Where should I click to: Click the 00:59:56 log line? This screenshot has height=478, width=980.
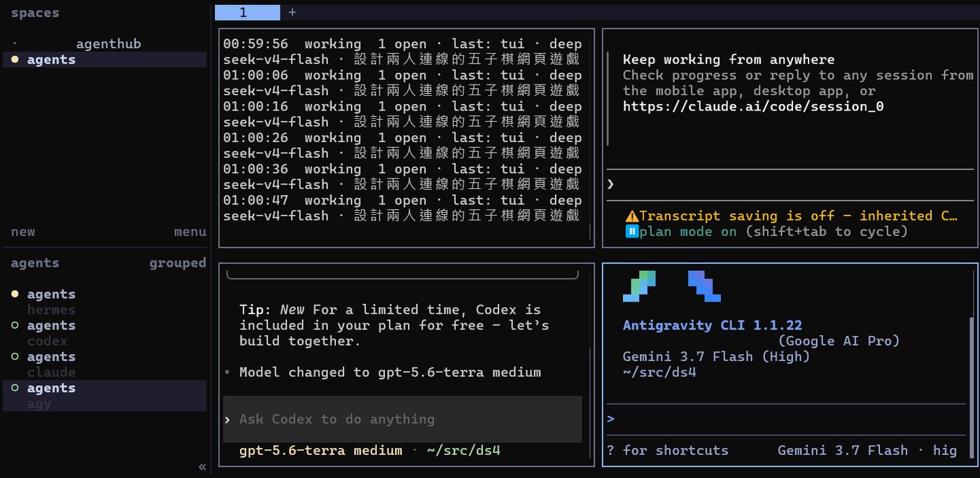[402, 52]
